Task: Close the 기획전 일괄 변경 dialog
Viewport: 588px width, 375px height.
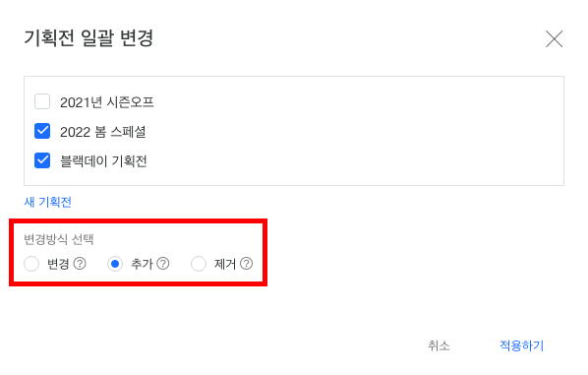Action: (554, 39)
